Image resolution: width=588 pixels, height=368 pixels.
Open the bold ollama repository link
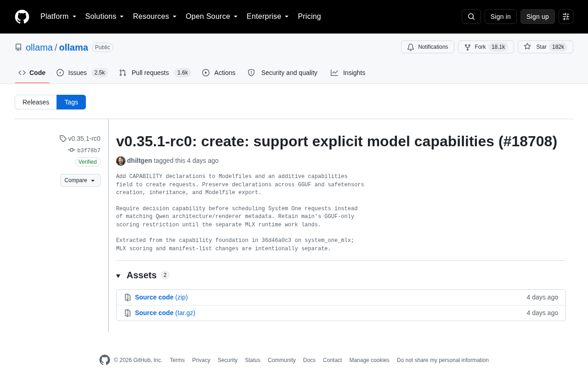coord(73,47)
